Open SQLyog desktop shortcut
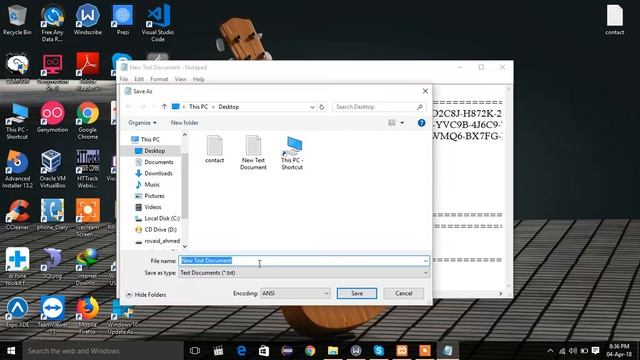The width and height of the screenshot is (640, 360). click(x=52, y=263)
